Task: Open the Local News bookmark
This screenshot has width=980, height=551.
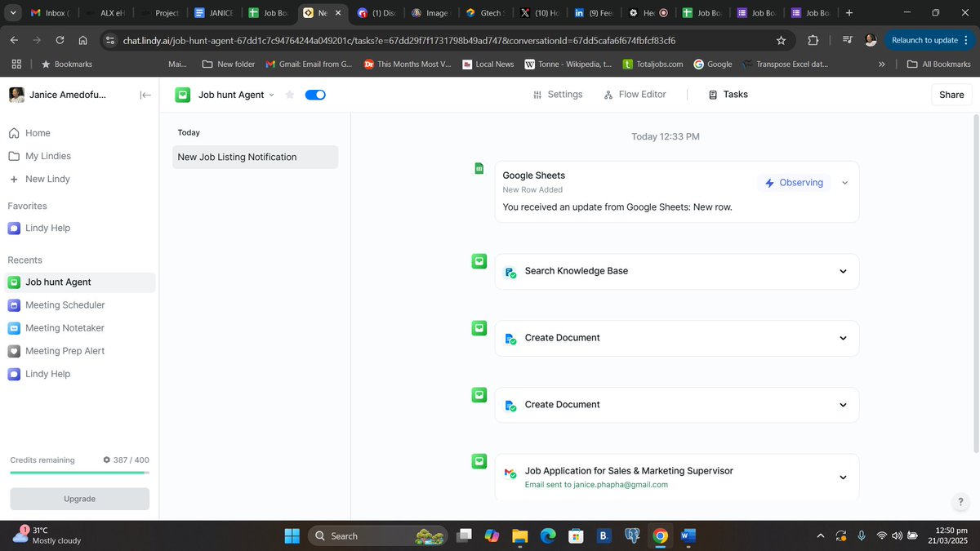Action: [x=488, y=64]
